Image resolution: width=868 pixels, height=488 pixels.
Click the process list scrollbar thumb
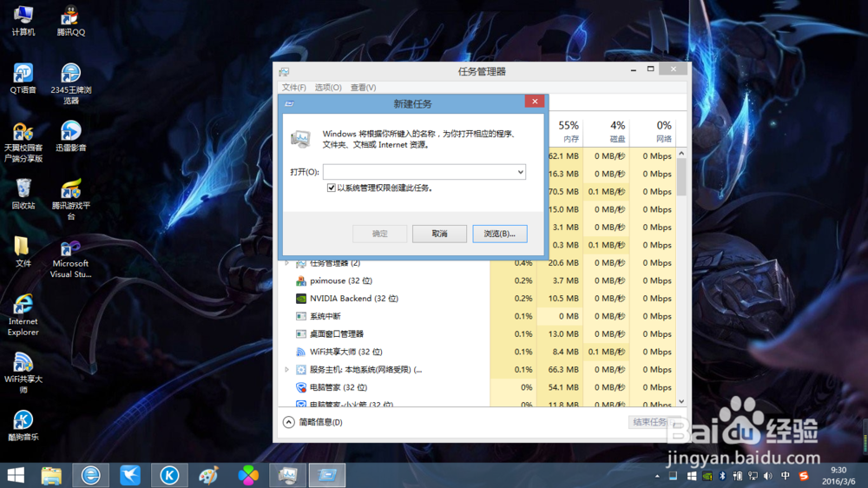coord(681,177)
